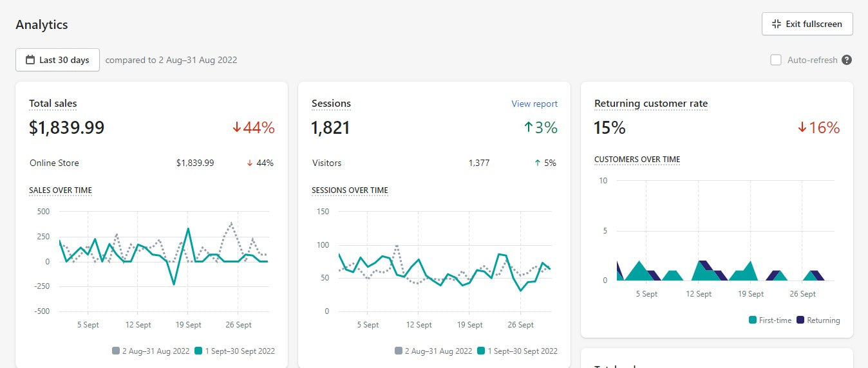
Task: Click the SALES OVER TIME chart label
Action: coord(61,190)
